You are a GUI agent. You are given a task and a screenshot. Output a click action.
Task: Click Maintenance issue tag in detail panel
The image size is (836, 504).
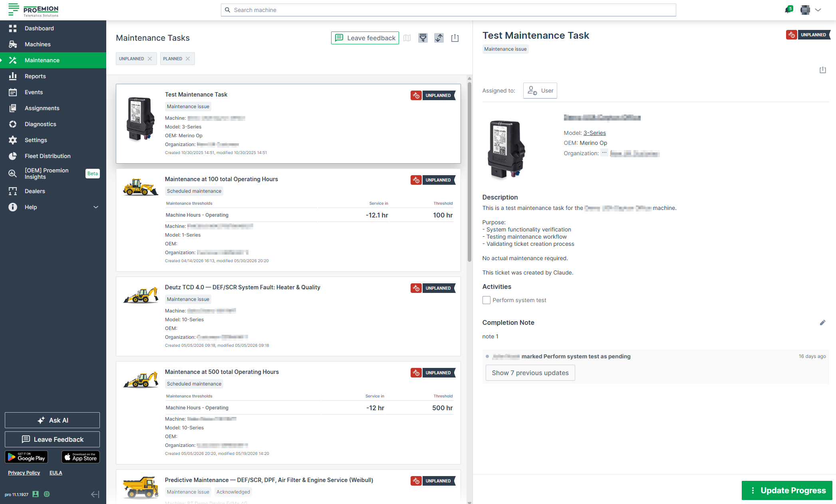point(505,49)
